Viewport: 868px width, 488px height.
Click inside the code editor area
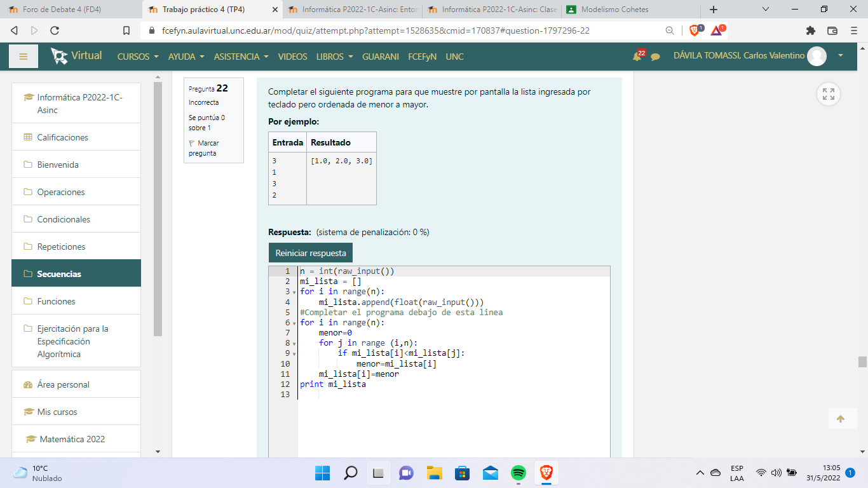point(453,419)
